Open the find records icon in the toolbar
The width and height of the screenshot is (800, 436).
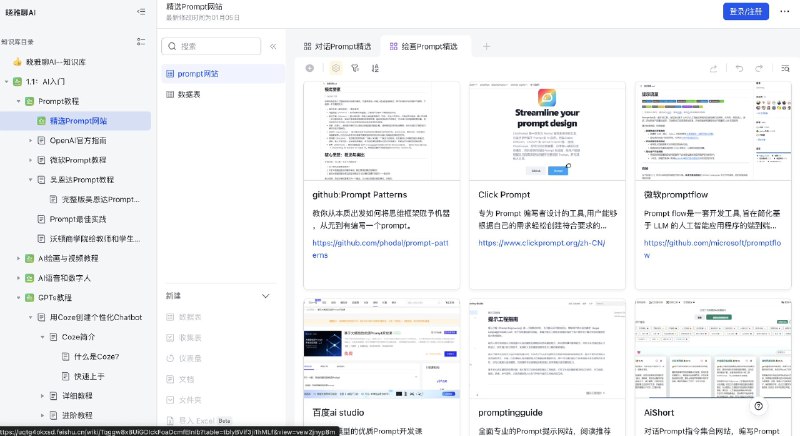[785, 68]
